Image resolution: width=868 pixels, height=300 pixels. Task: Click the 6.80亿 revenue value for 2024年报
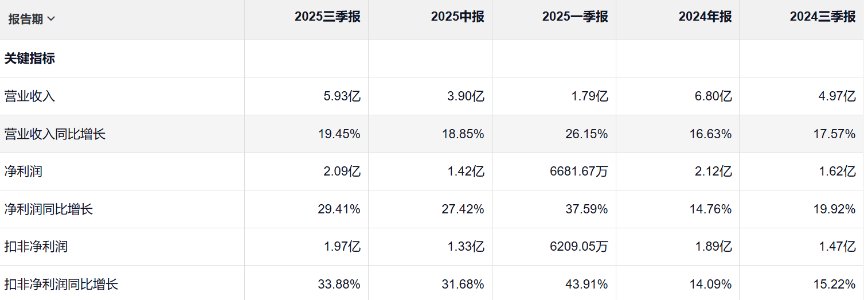point(713,96)
